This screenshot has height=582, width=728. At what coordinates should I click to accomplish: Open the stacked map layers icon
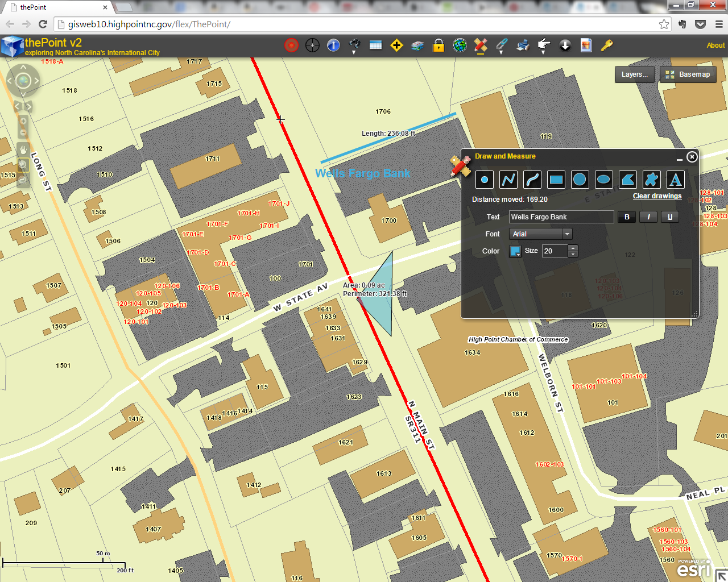click(x=417, y=45)
